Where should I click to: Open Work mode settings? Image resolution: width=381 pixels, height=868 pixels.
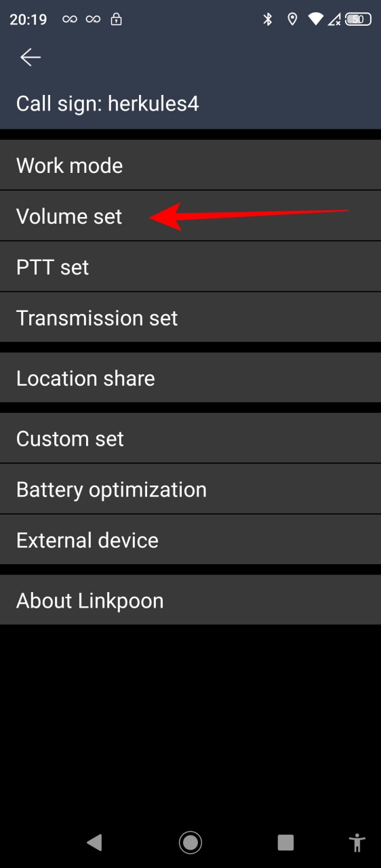(x=190, y=165)
